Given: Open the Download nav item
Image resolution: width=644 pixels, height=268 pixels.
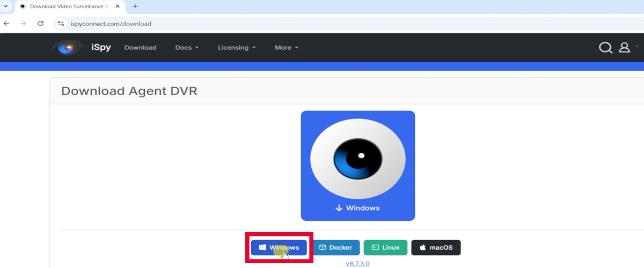Looking at the screenshot, I should click(x=140, y=48).
